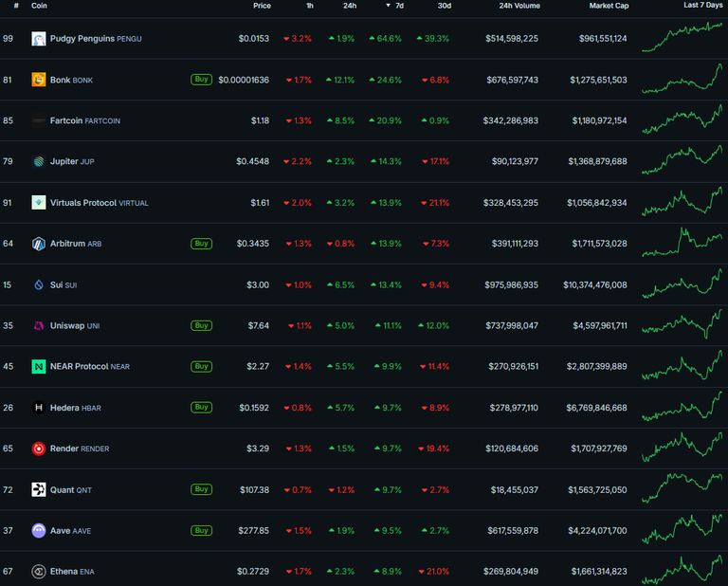Click the Buy button for Aave

click(202, 530)
